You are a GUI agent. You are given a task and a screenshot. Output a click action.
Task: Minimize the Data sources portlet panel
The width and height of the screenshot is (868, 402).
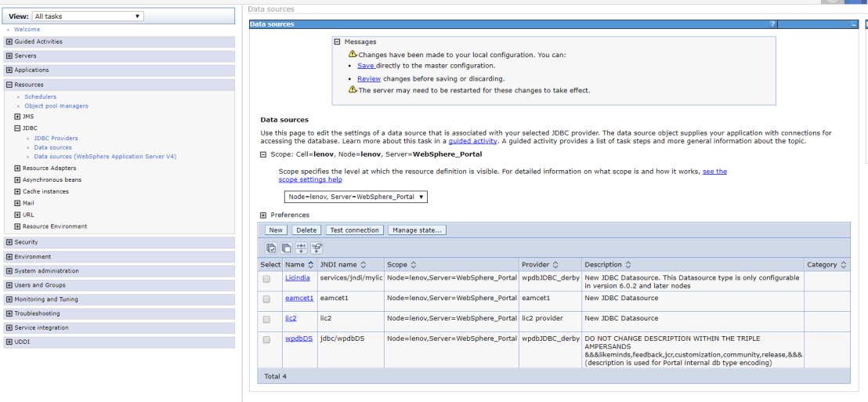[x=854, y=24]
